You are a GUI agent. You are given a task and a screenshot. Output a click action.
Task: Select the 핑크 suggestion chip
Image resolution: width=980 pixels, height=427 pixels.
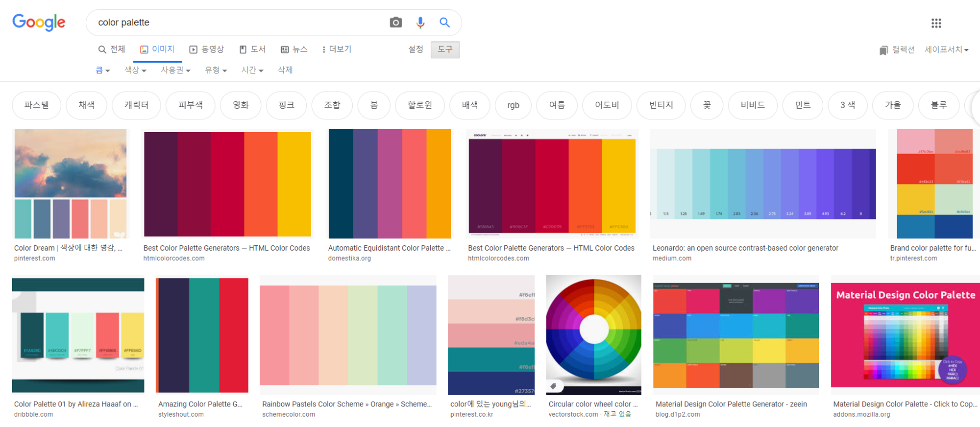(286, 105)
